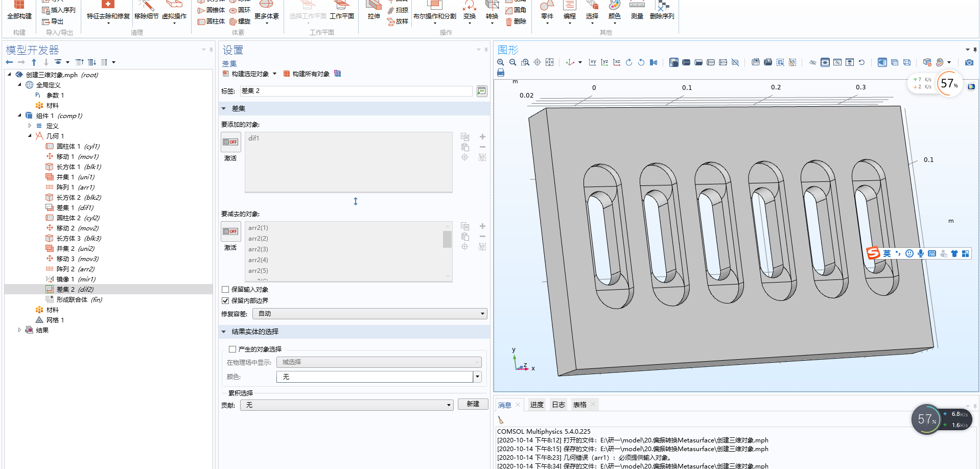
Task: Click the 工作平面 (Work Plane) ribbon button
Action: (x=342, y=11)
